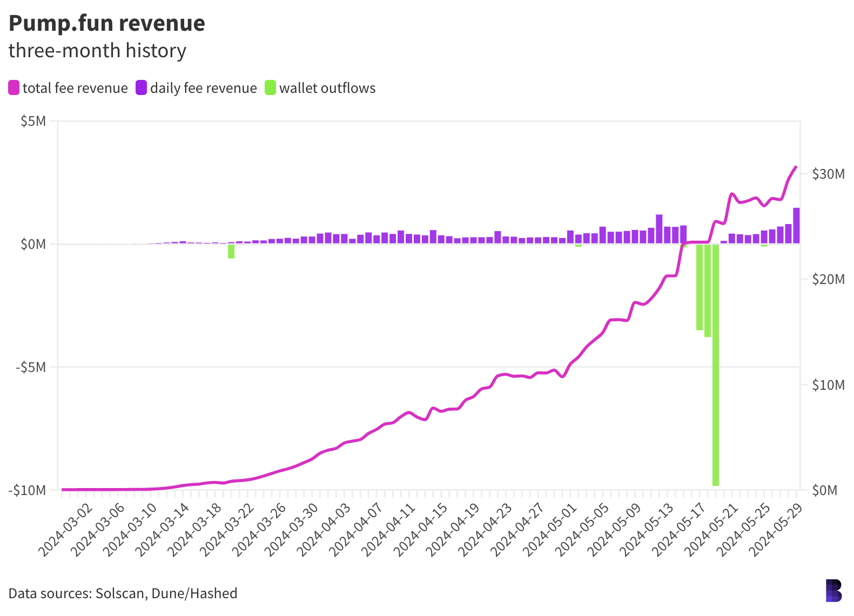The image size is (854, 616).
Task: Click the three-month history subtitle
Action: point(97,51)
